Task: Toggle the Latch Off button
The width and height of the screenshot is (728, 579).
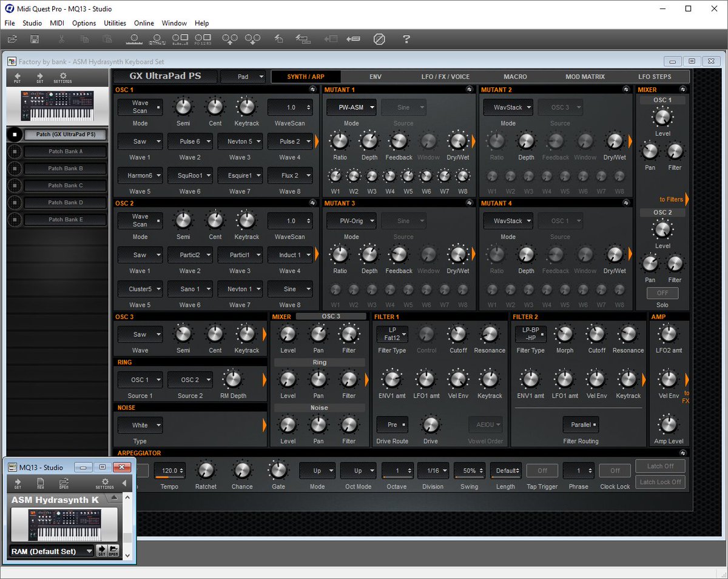Action: click(661, 466)
